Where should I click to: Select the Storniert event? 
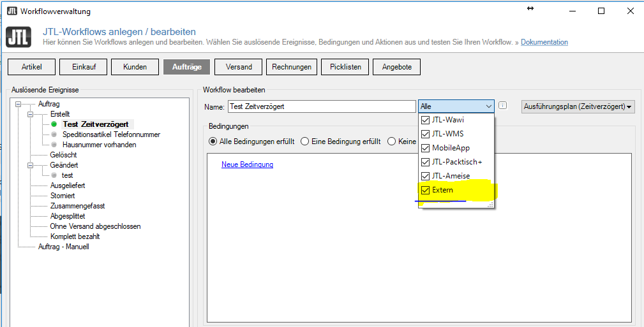pos(63,196)
